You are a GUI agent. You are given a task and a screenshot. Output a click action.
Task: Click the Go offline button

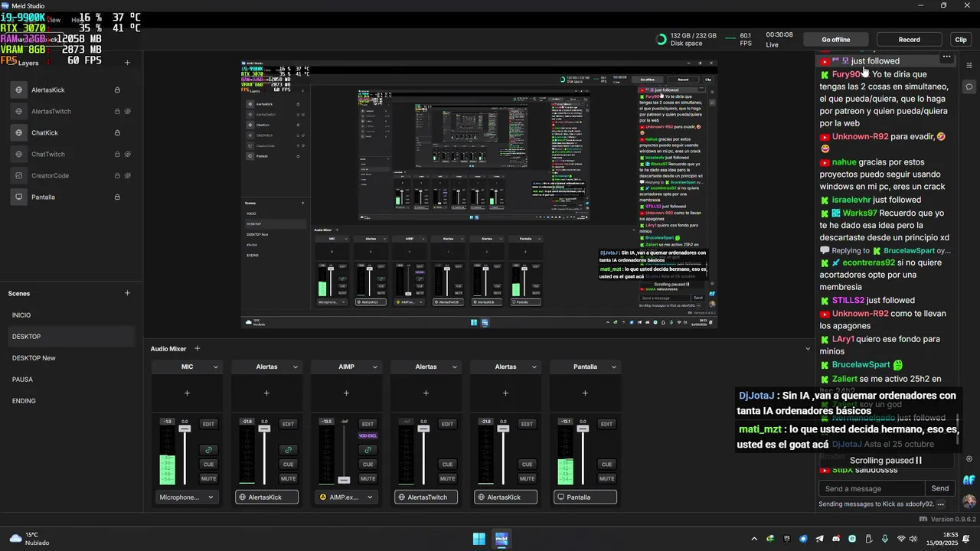pos(836,40)
